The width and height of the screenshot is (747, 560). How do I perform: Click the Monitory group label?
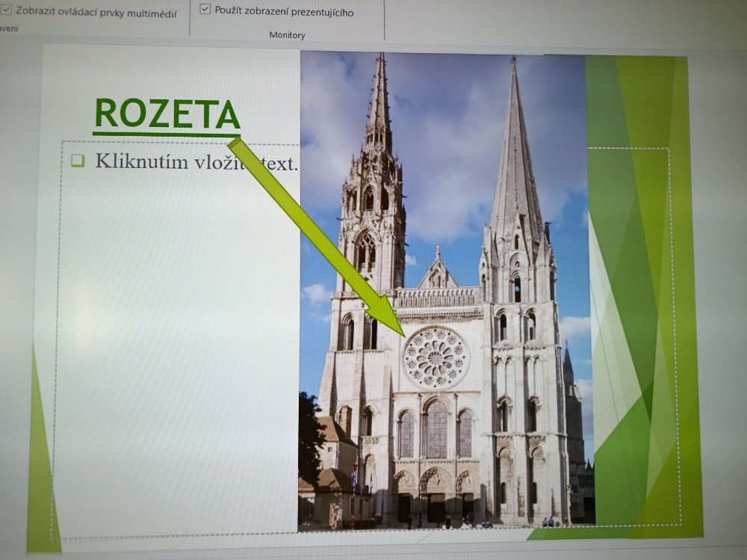pyautogui.click(x=287, y=35)
